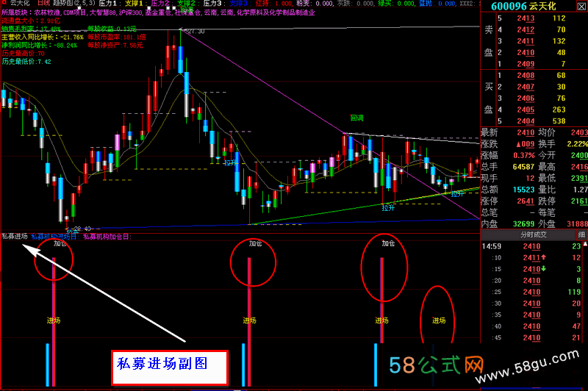Click the 每股净资产:7.56元 text
The height and width of the screenshot is (391, 588).
pyautogui.click(x=115, y=45)
